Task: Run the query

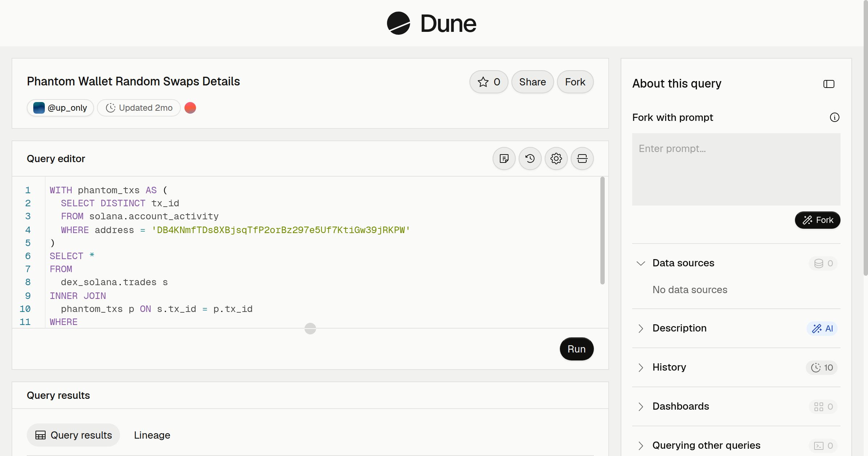Action: click(576, 349)
